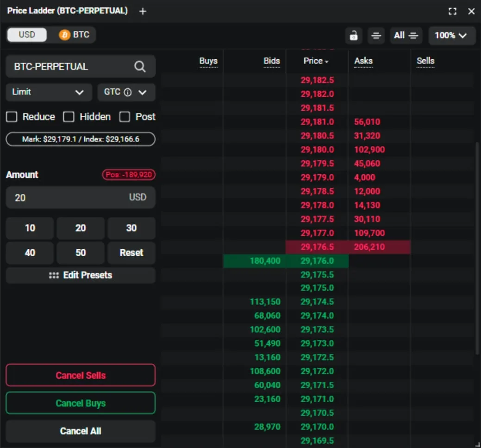Add a new Price Ladder tab with plus icon

[143, 12]
